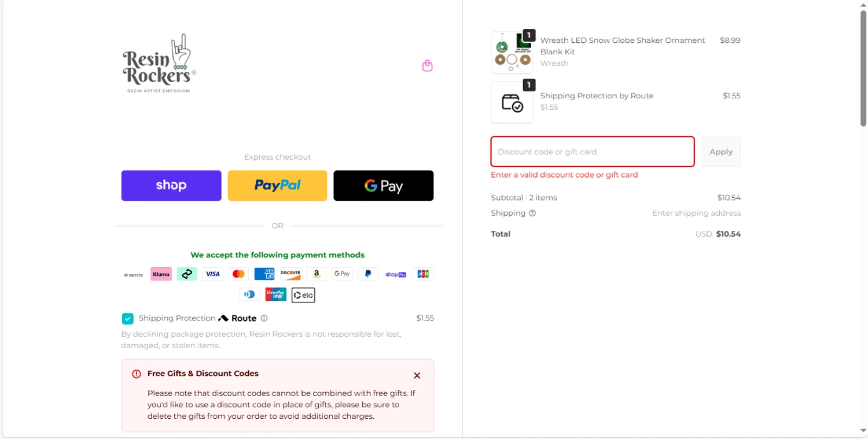
Task: Click the Sezzle payment icon
Action: [133, 274]
